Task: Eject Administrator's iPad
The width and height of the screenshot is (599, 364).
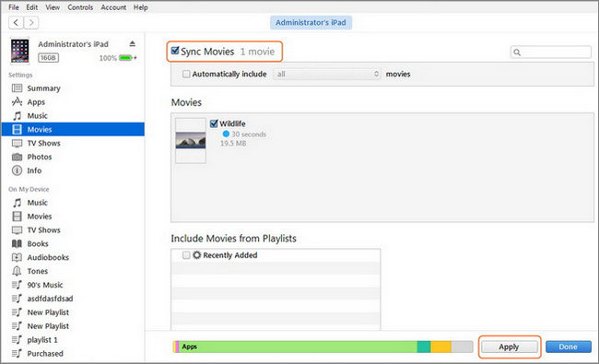Action: [132, 44]
